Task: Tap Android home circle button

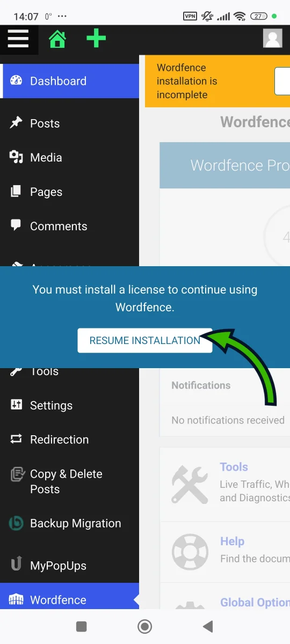Action: [144, 626]
